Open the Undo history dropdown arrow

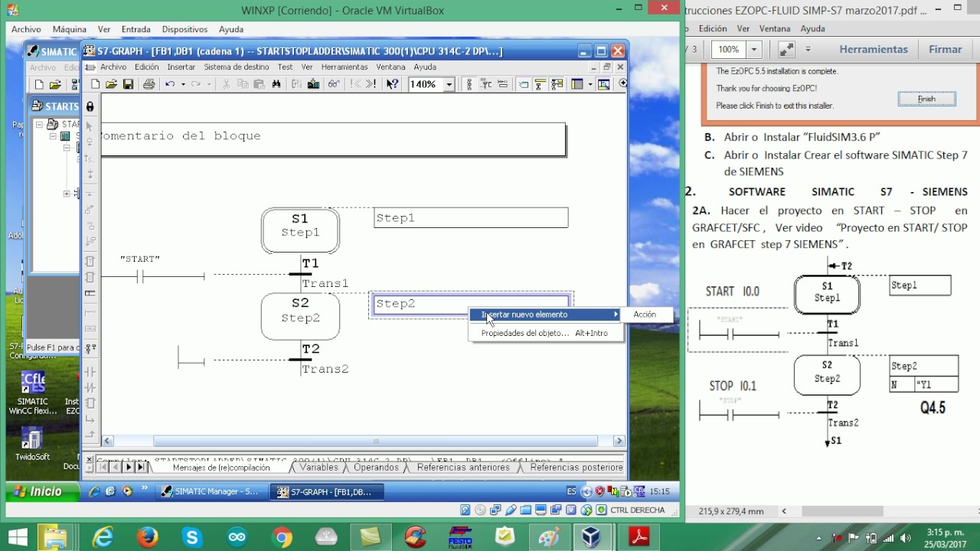tap(183, 84)
